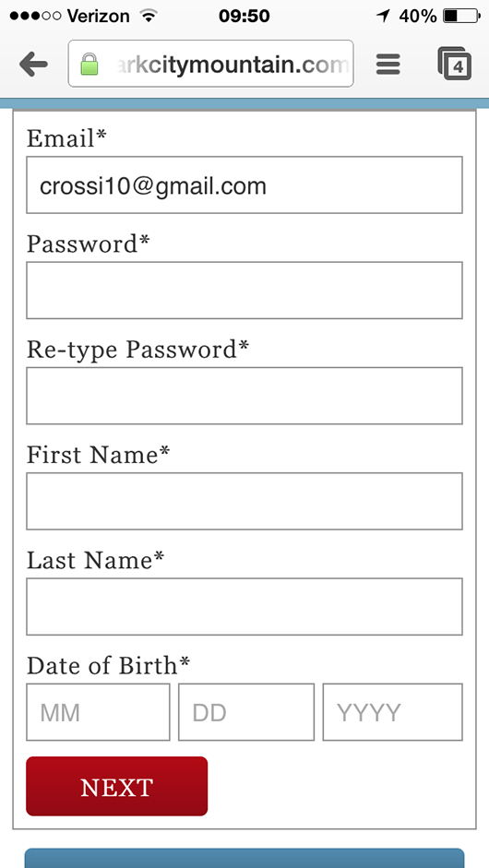Tap the green SSL padlock icon
Image resolution: width=489 pixels, height=868 pixels.
point(89,65)
